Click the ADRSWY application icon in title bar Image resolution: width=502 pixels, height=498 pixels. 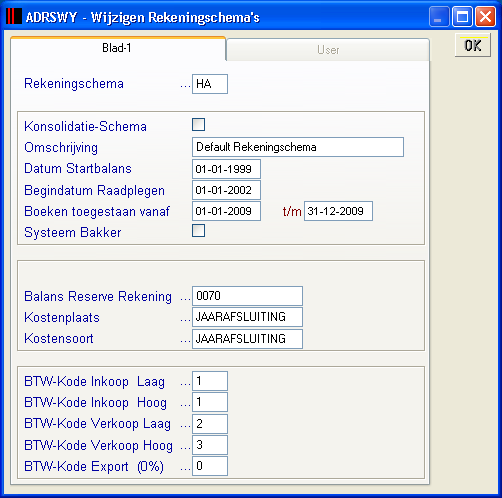14,17
